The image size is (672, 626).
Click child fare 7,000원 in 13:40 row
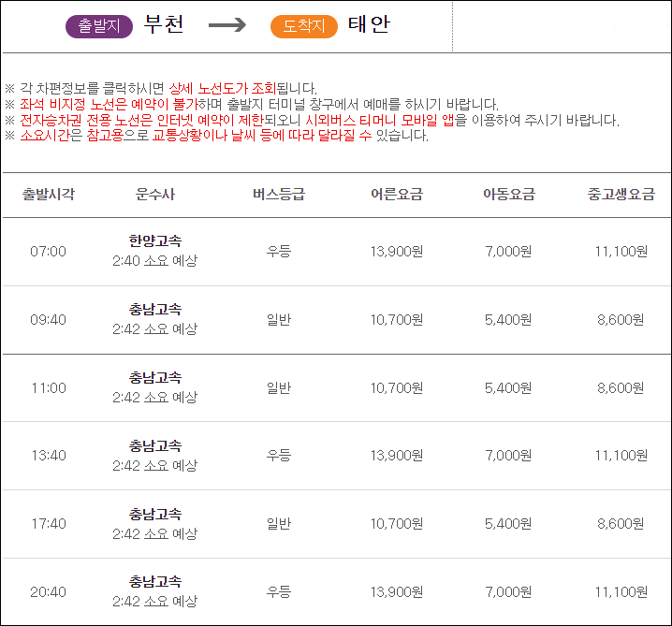tap(508, 455)
